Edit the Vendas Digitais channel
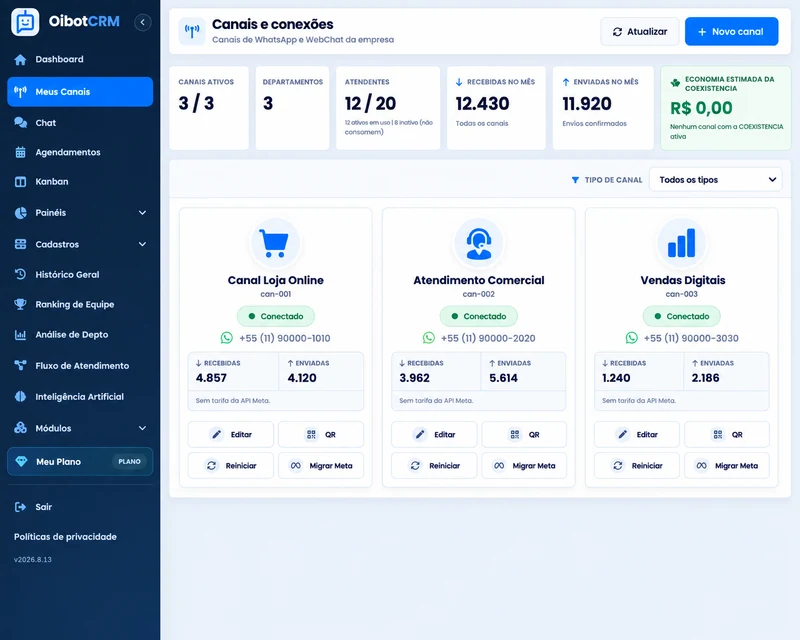Viewport: 800px width, 640px height. pos(637,434)
